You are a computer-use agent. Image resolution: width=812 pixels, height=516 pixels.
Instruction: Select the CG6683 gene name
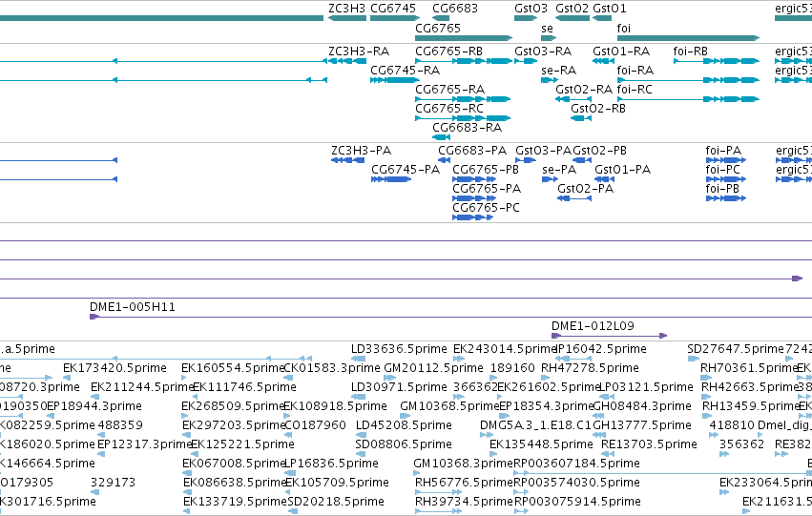click(x=455, y=9)
